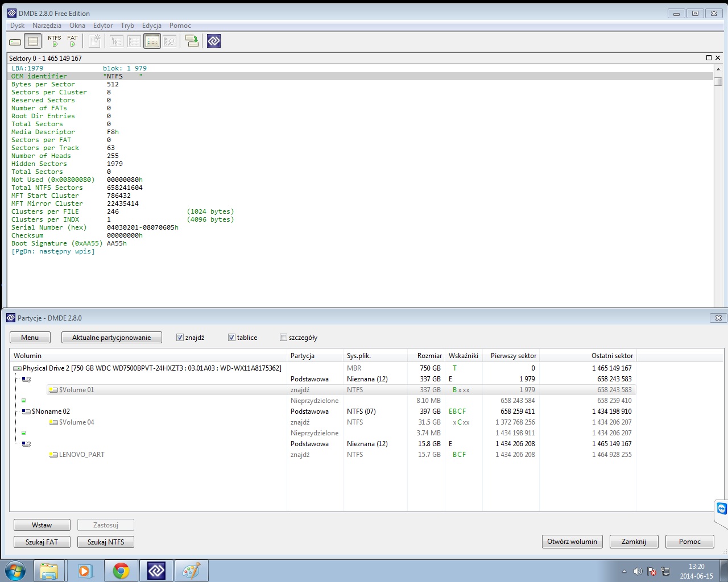The width and height of the screenshot is (728, 582).
Task: Click the select physical disk toolbar icon
Action: pyautogui.click(x=15, y=41)
